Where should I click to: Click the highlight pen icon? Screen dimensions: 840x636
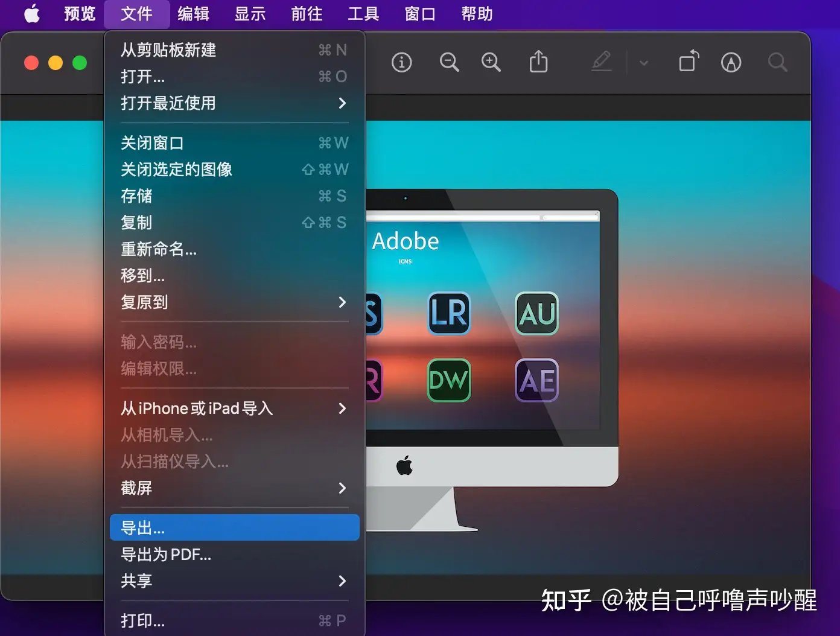(x=601, y=62)
